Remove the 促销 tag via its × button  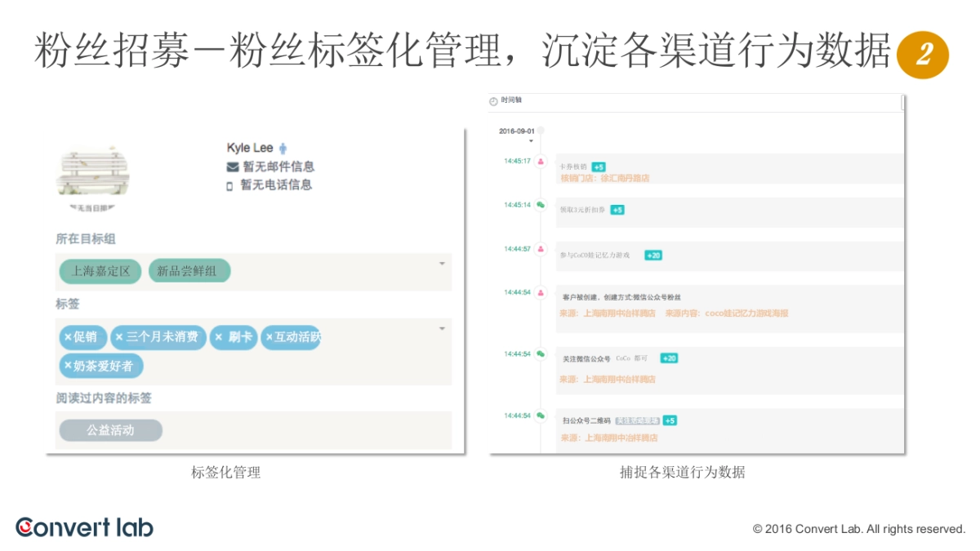click(x=69, y=337)
